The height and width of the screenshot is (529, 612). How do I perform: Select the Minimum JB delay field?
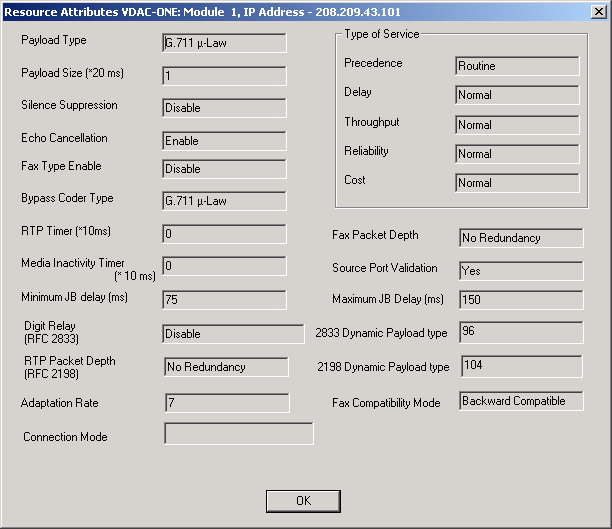point(224,300)
